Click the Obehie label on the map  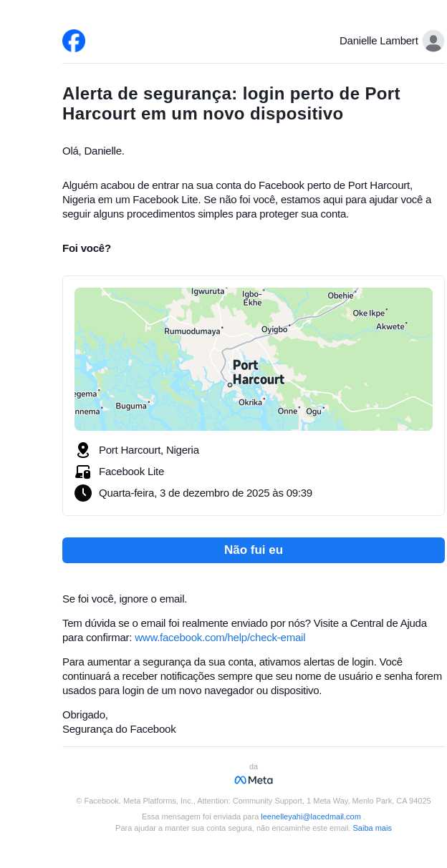[340, 296]
